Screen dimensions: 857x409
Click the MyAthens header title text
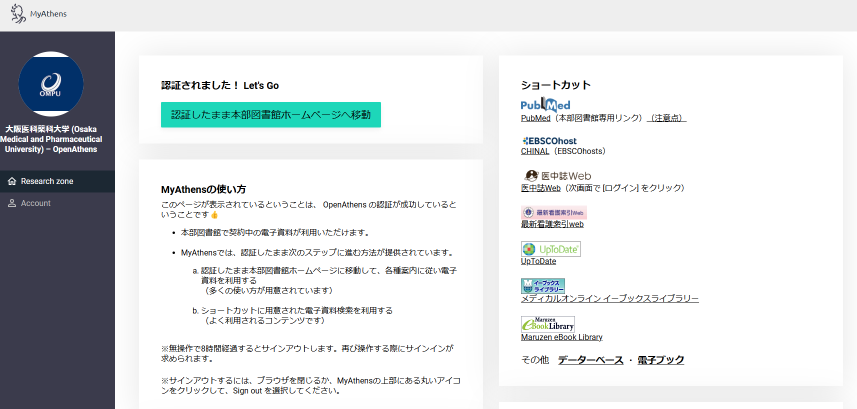click(48, 14)
